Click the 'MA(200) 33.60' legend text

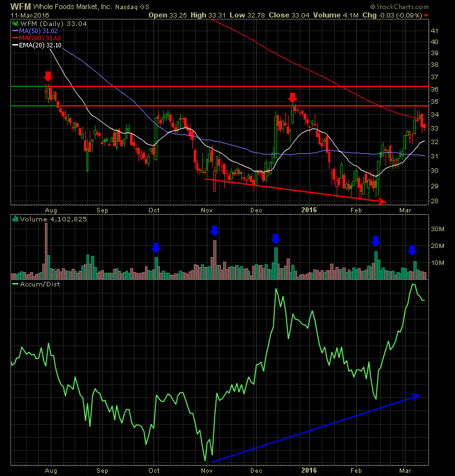[40, 38]
